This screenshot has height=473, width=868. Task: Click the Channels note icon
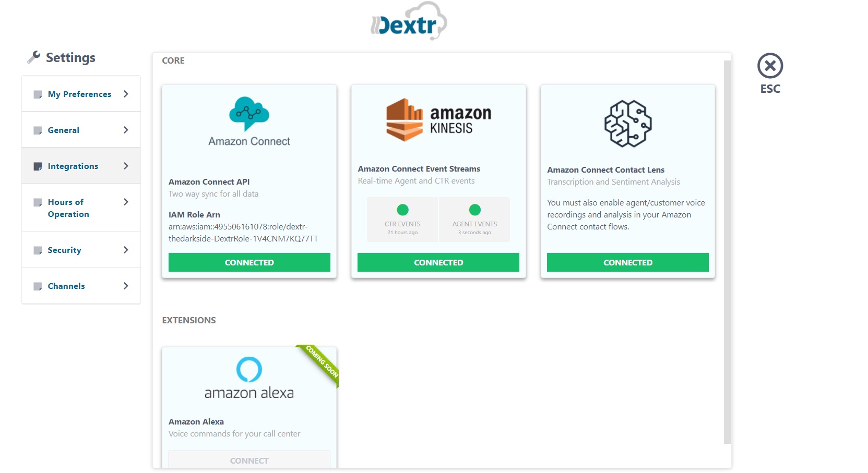[x=38, y=286]
